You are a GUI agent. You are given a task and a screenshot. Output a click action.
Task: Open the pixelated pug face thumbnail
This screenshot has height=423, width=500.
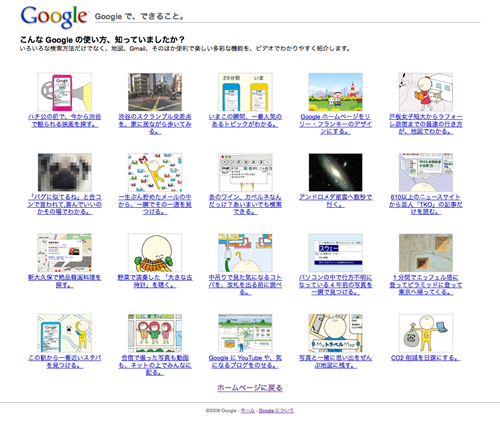coord(65,172)
